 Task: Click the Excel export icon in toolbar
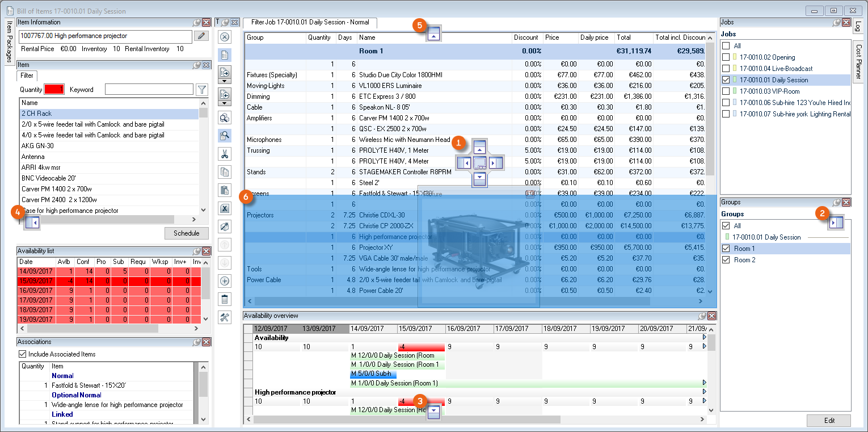224,208
